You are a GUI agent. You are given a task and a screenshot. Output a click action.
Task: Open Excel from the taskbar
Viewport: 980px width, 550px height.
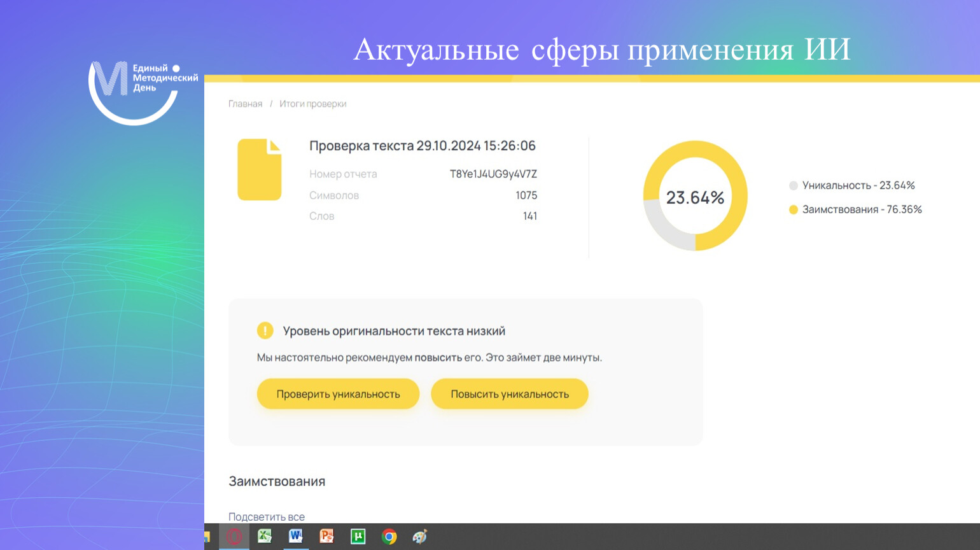click(x=265, y=537)
